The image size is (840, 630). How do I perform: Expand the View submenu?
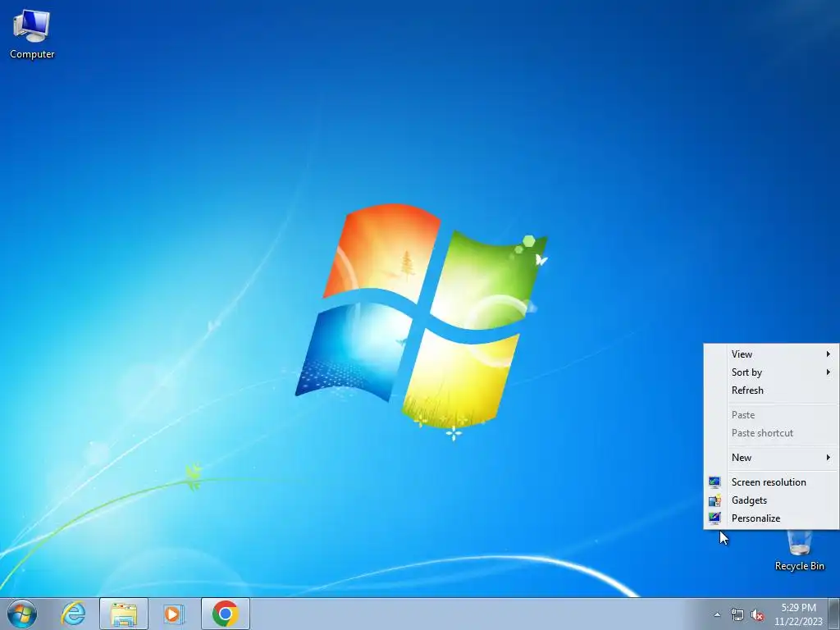[x=771, y=354]
